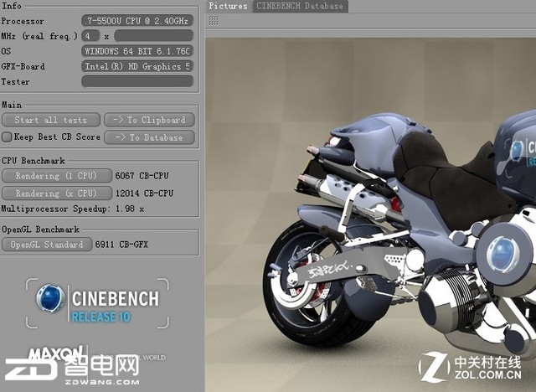
Task: Send results with To Database button
Action: [x=149, y=137]
